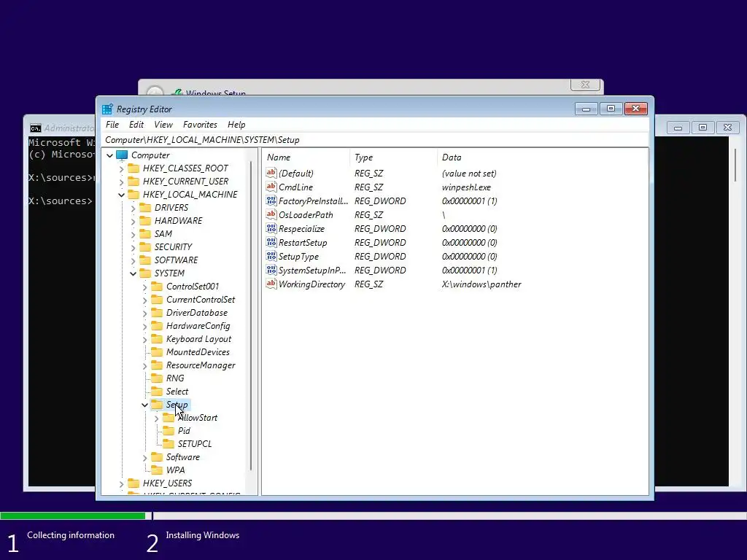Expand the HKEY_USERS node
The image size is (747, 560).
click(x=122, y=484)
